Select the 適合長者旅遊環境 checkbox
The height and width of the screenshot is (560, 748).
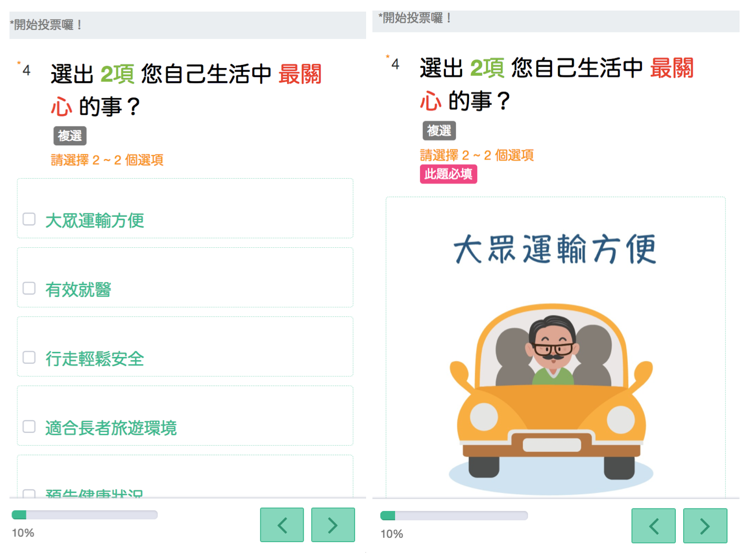(x=29, y=427)
